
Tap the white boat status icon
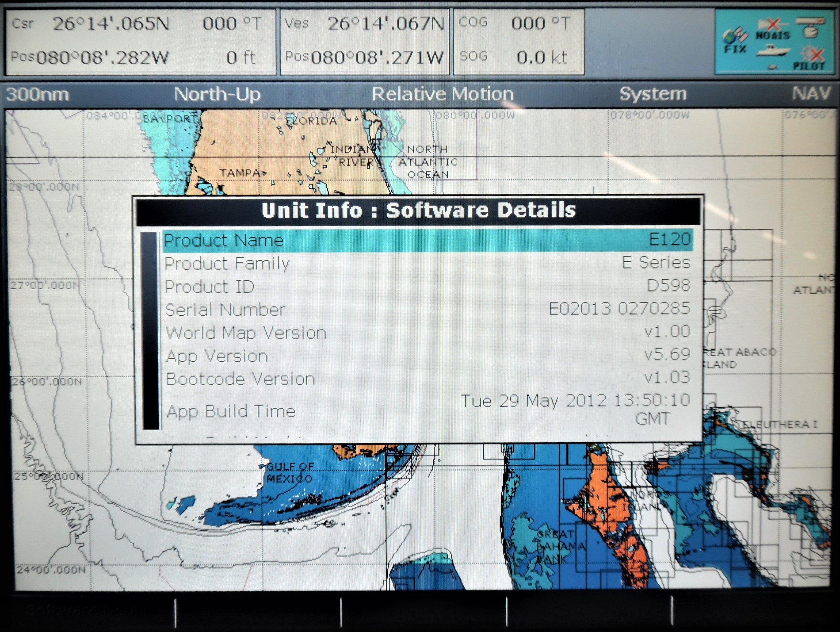click(x=773, y=50)
